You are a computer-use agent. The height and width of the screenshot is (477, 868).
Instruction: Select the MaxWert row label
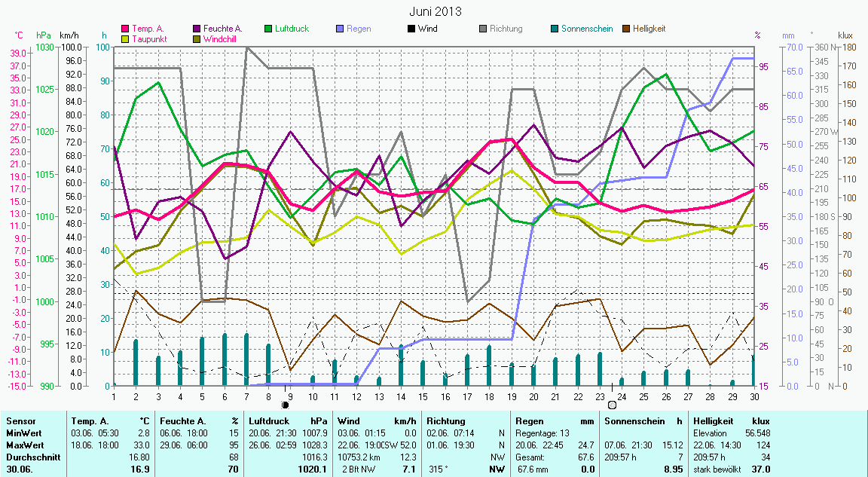[24, 445]
